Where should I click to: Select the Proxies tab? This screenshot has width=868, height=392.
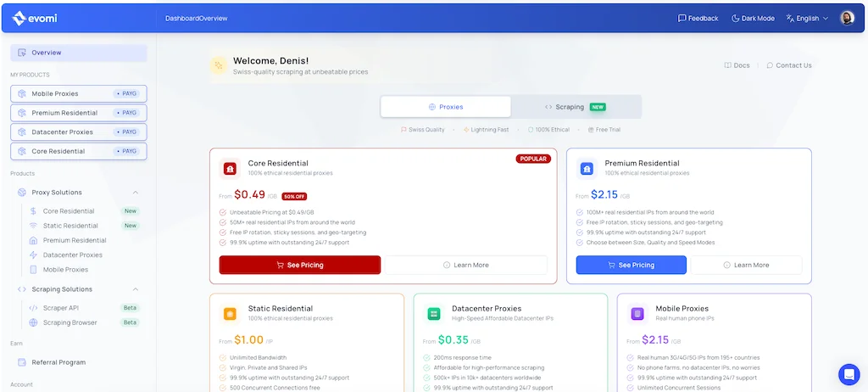click(x=446, y=107)
